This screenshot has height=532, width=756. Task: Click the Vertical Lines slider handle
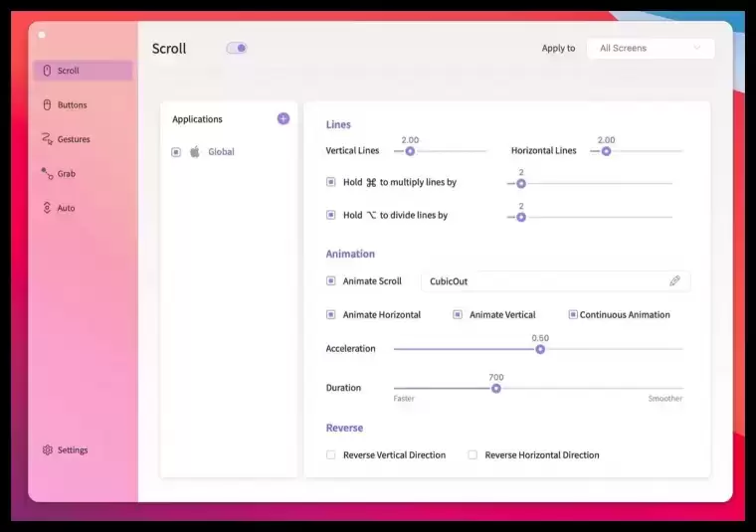(410, 151)
